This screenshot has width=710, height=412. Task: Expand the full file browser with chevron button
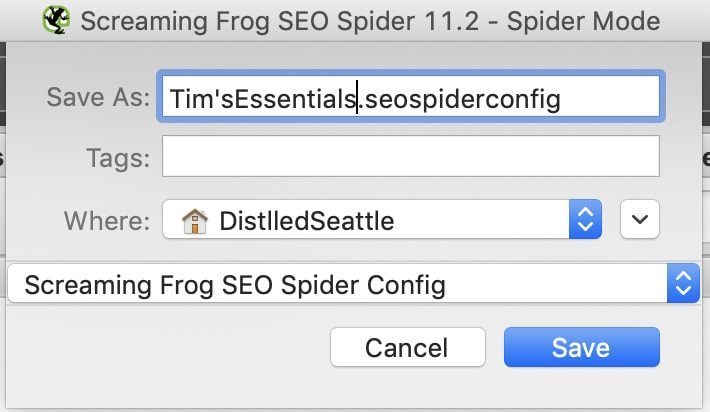(640, 219)
